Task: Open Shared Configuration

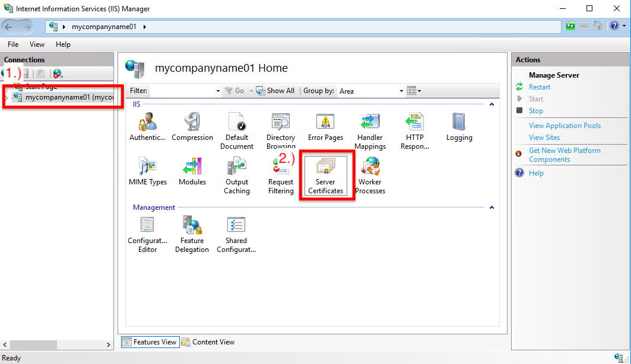Action: click(236, 235)
